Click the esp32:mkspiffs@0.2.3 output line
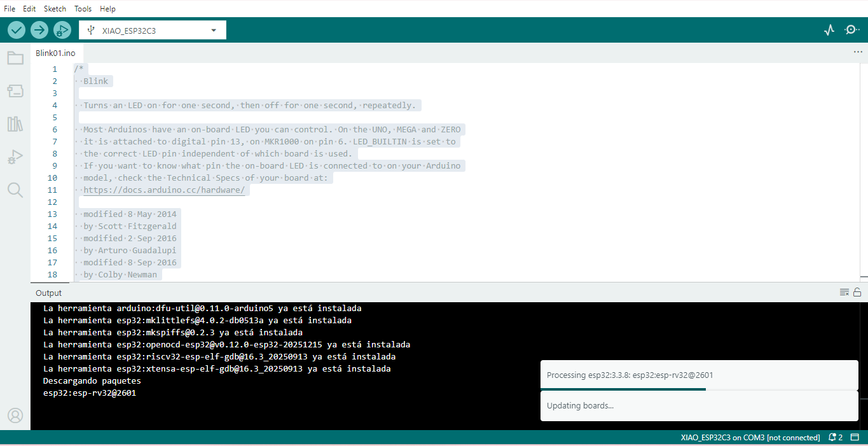Image resolution: width=868 pixels, height=446 pixels. [x=173, y=332]
